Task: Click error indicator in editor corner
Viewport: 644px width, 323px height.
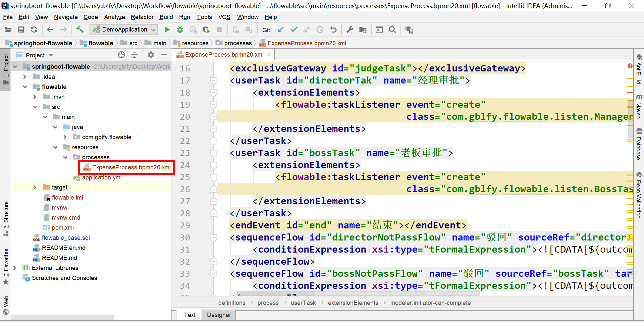Action: [630, 66]
